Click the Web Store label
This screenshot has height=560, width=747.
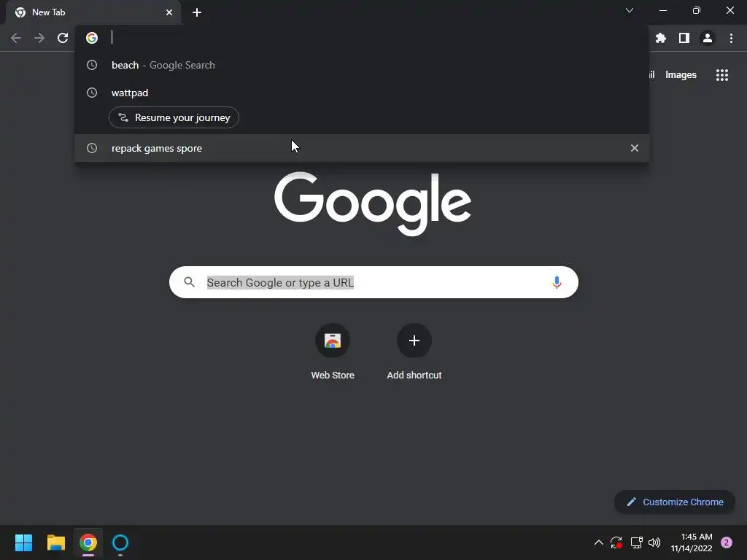coord(333,376)
